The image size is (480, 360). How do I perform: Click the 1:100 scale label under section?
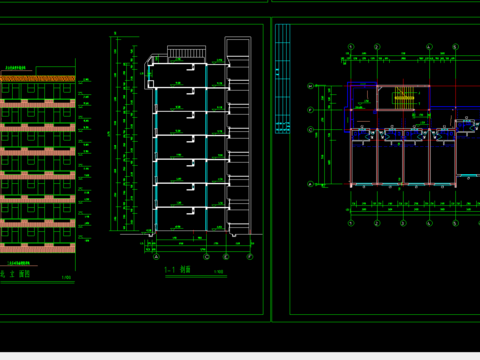pos(219,272)
